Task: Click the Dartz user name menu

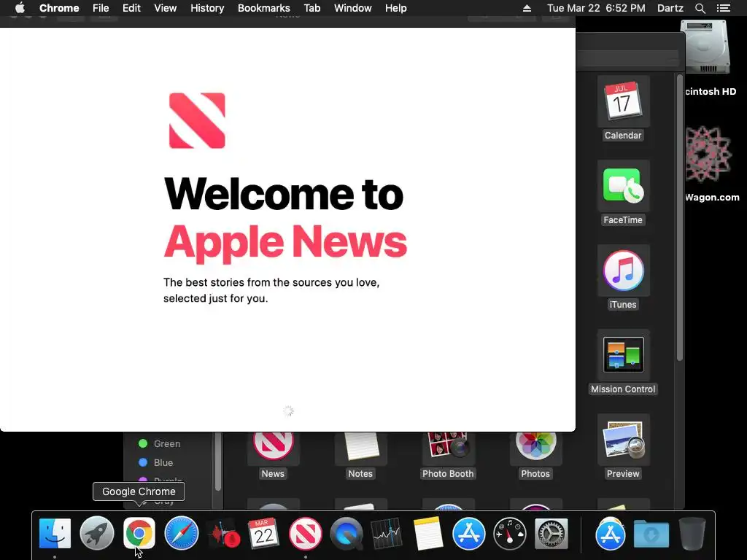Action: point(670,8)
